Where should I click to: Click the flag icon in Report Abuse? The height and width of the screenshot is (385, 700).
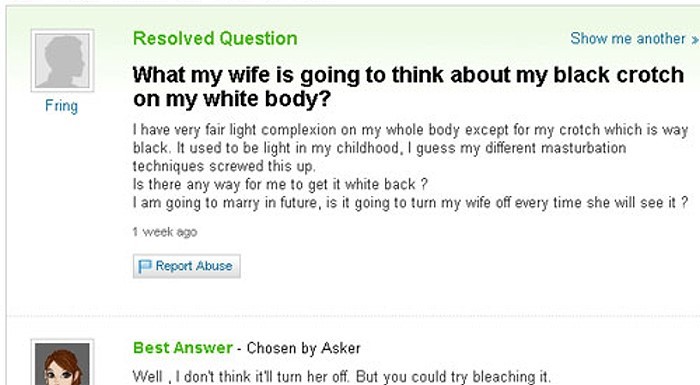point(145,266)
